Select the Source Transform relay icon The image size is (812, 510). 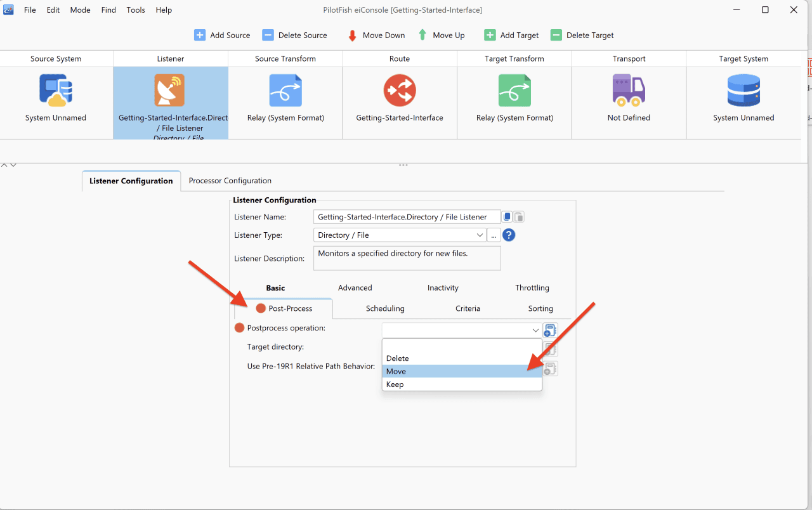285,90
